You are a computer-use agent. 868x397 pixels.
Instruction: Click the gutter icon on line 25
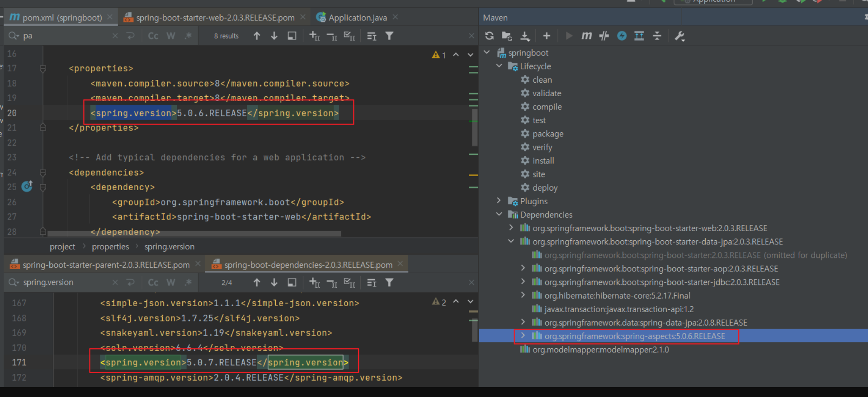(27, 186)
